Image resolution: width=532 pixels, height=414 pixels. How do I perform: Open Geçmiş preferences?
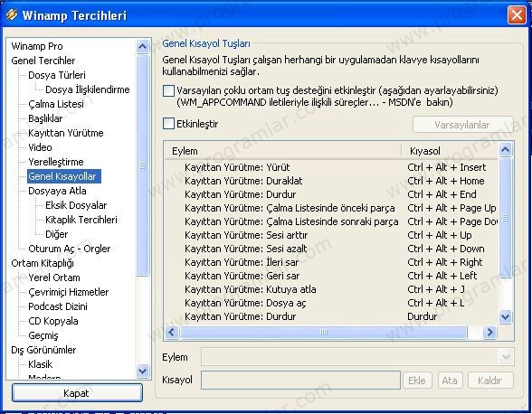tap(43, 335)
